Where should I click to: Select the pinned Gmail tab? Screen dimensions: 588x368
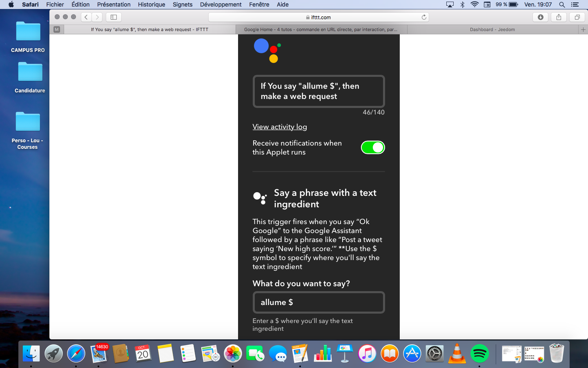tap(57, 29)
